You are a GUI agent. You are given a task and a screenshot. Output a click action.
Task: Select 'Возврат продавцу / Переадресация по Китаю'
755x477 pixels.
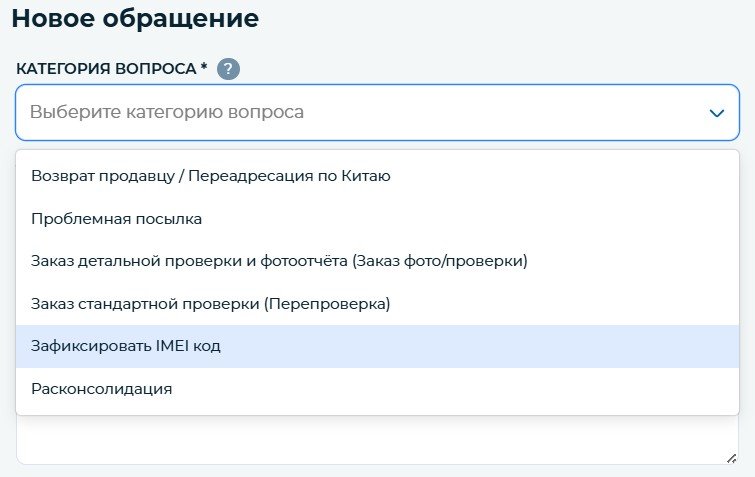click(x=378, y=176)
